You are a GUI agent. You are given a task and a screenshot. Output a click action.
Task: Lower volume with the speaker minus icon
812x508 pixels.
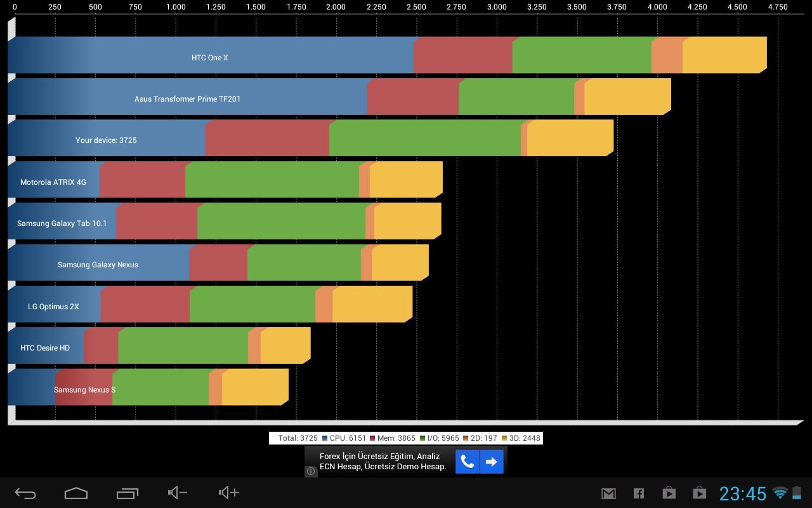[177, 493]
